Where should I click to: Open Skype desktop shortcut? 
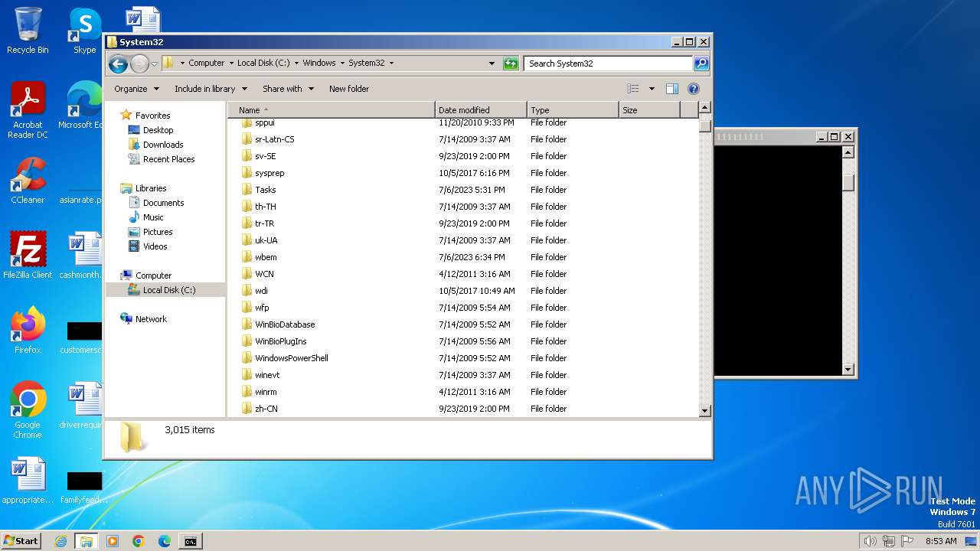(84, 31)
